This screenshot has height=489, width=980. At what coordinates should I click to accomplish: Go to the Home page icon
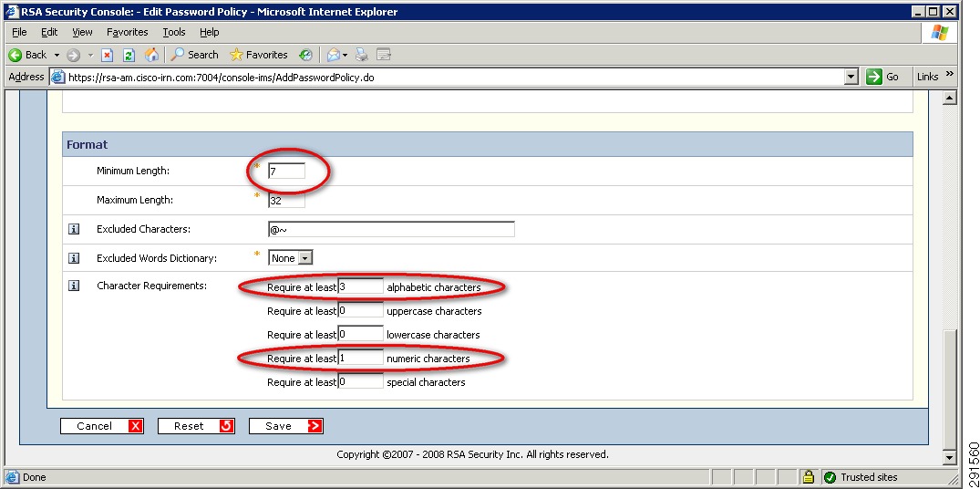coord(151,55)
